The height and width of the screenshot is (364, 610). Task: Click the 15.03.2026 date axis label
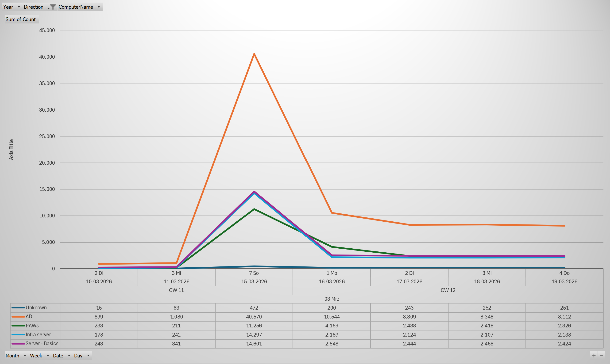pos(254,281)
